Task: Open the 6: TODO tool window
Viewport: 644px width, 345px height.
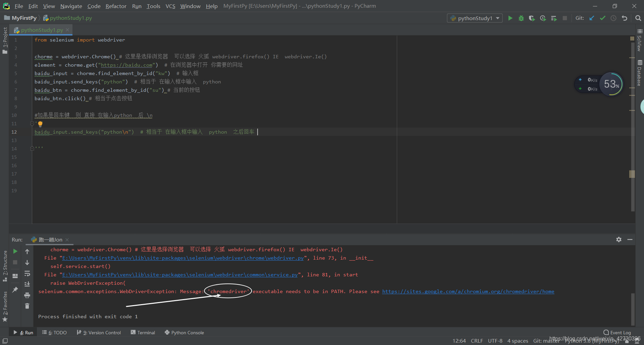Action: pos(54,333)
